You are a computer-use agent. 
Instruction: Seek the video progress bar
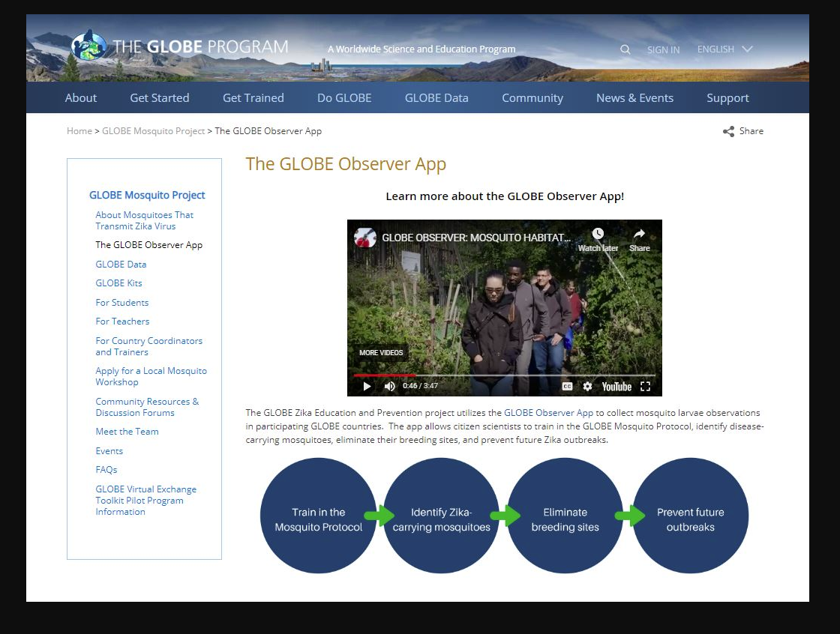click(x=504, y=375)
